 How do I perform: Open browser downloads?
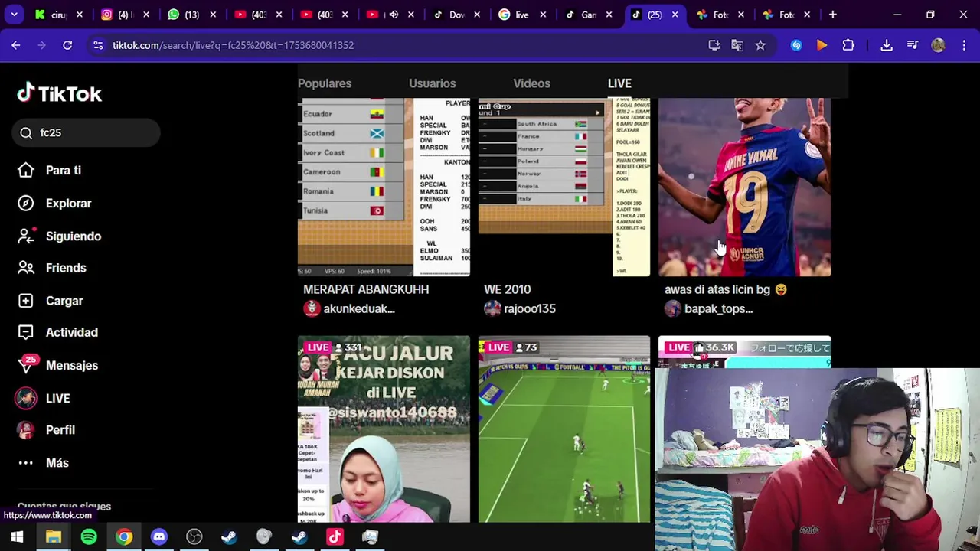[x=887, y=45]
